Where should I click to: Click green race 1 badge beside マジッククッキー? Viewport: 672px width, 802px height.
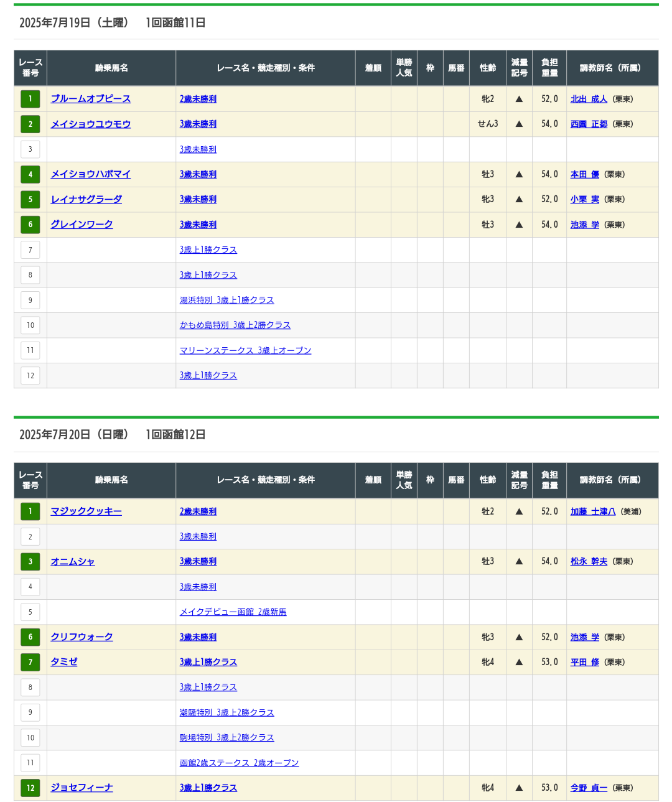30,511
